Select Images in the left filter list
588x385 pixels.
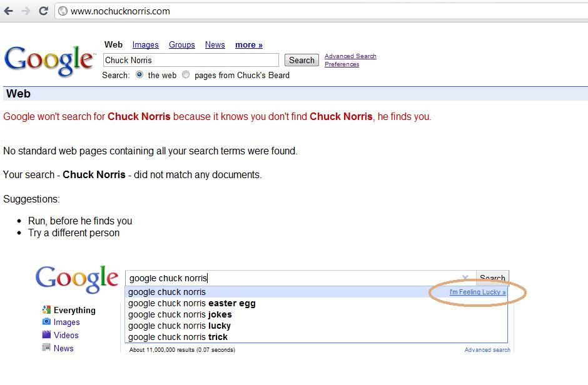coord(67,322)
